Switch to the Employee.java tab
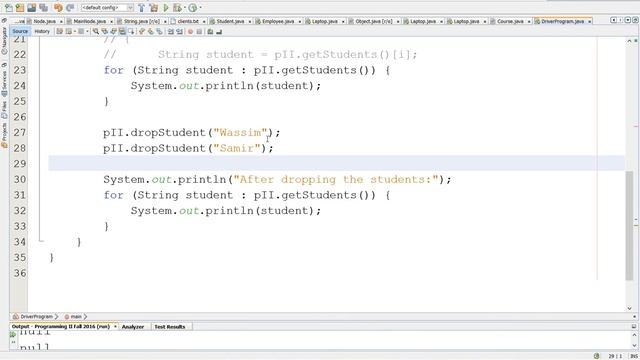 click(278, 21)
